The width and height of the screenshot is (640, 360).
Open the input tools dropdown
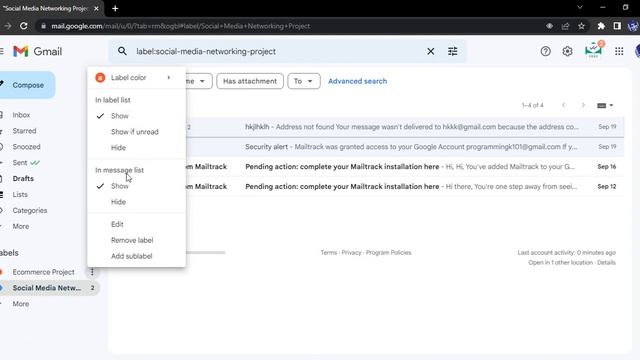click(605, 105)
